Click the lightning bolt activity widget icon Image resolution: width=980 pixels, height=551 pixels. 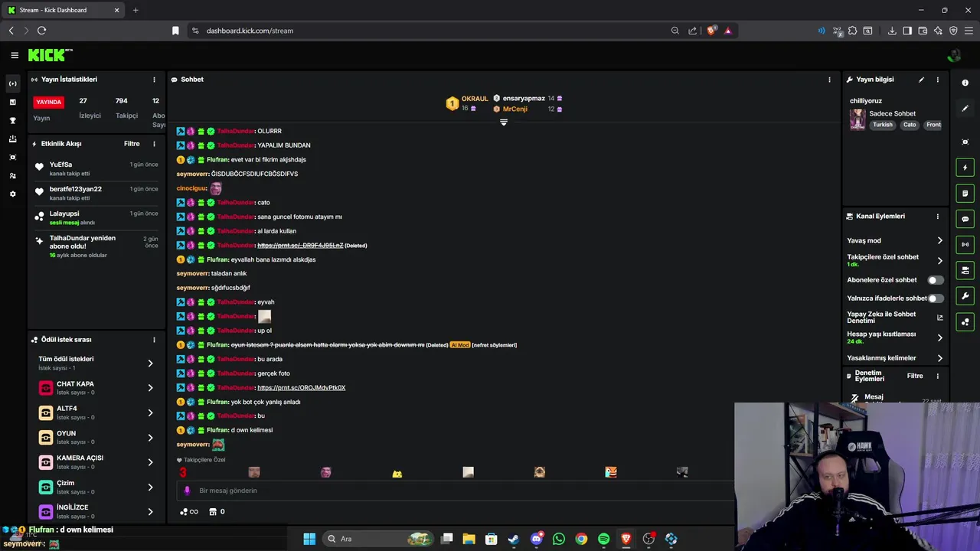point(965,168)
